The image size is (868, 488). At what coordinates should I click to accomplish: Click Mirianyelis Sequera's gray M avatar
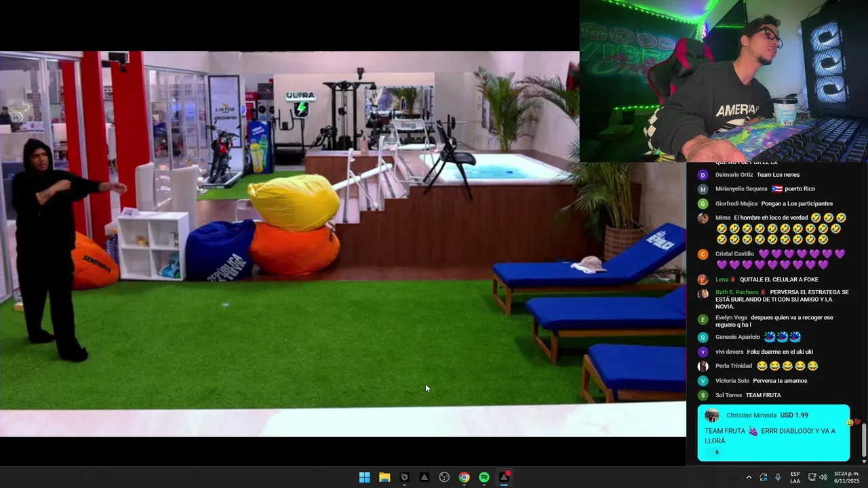click(703, 189)
